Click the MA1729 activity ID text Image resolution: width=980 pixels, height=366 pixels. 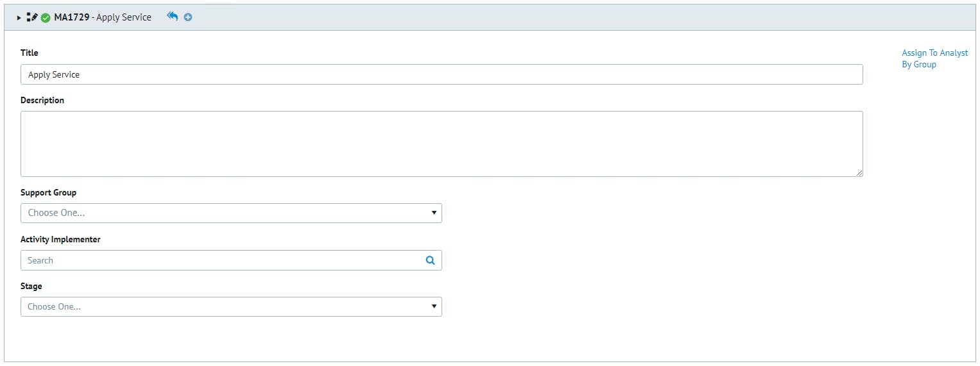71,17
